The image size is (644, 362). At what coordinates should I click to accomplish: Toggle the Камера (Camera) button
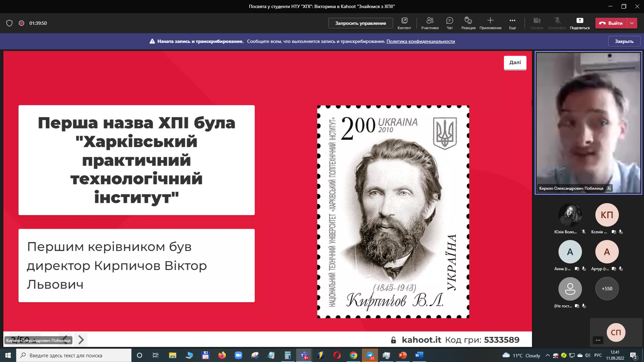coord(537,23)
